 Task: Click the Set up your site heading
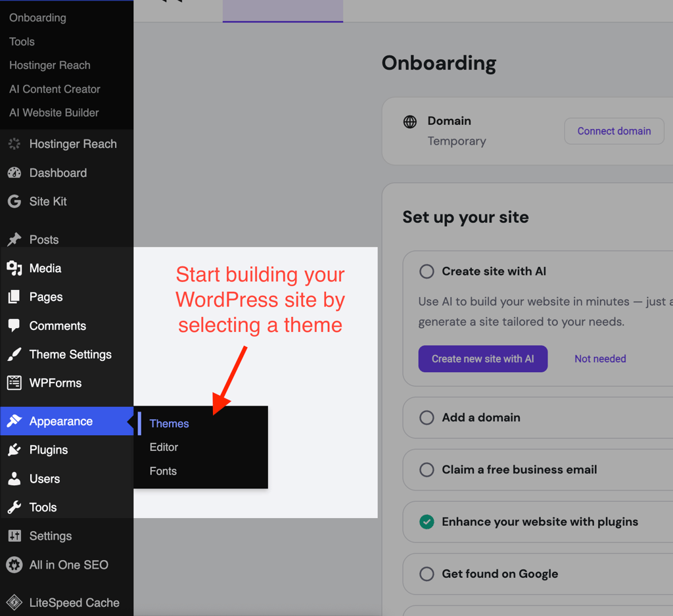(466, 217)
